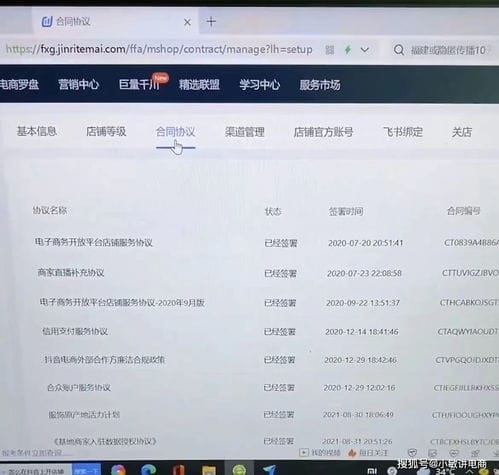
Task: Open the 服饰原产地活力计划 agreement
Action: pos(84,415)
